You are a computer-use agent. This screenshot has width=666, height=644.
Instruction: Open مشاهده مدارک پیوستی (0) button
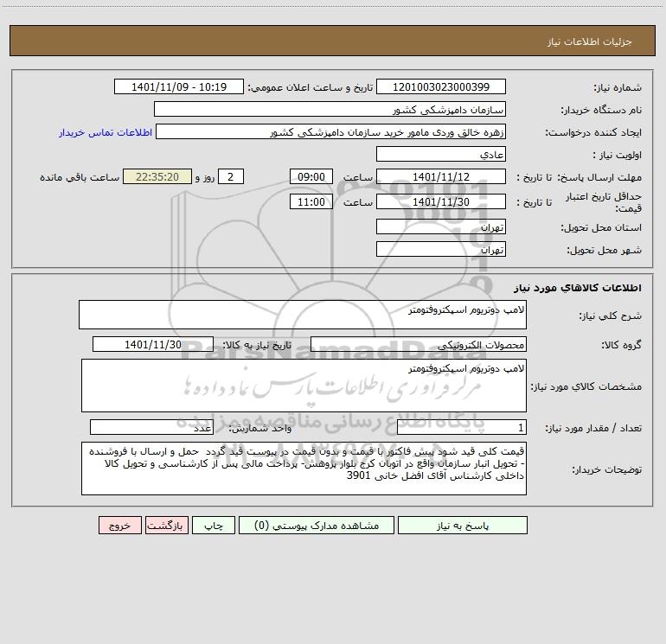point(317,526)
